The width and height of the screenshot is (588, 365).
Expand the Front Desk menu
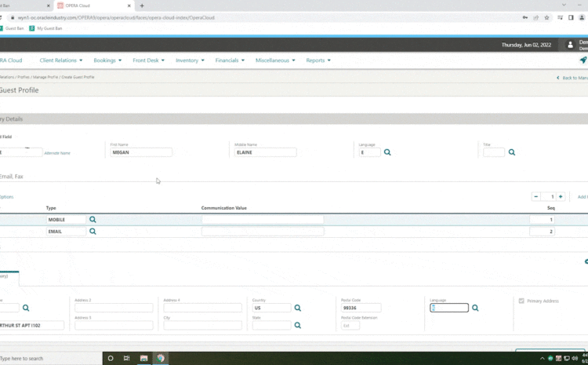tap(148, 60)
